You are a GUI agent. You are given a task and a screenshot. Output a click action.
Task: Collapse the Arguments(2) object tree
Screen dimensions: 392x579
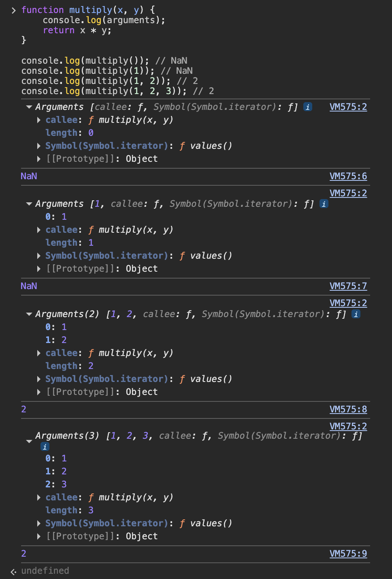(29, 314)
